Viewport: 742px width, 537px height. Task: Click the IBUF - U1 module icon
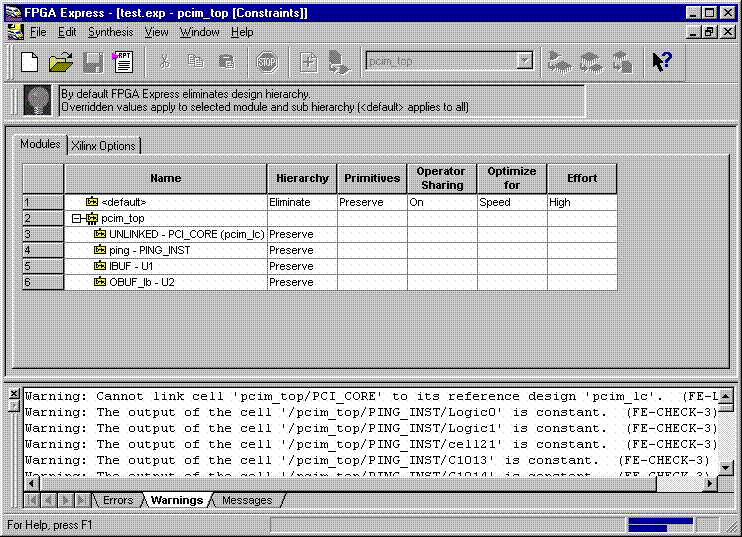[x=100, y=266]
